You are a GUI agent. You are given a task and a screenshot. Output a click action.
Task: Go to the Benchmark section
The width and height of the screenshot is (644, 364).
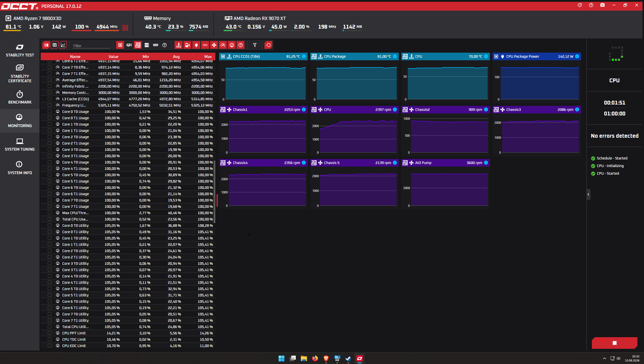(x=20, y=97)
